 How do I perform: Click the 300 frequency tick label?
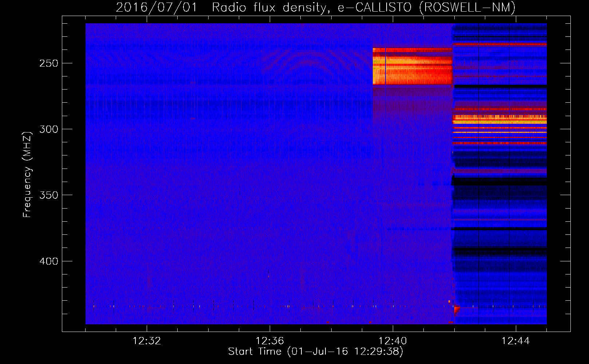coord(49,129)
